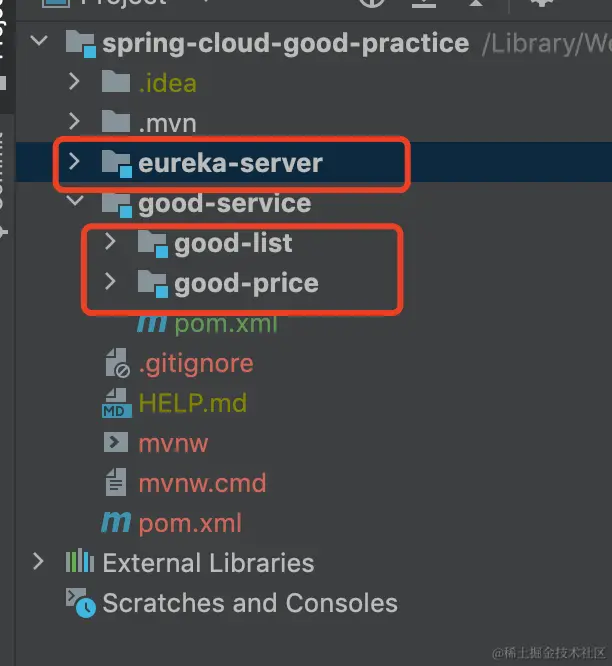Expand the good-list module chevron

[110, 242]
